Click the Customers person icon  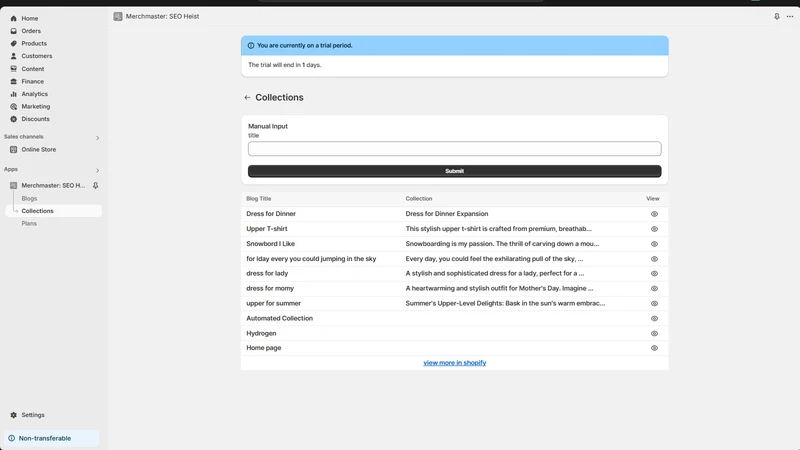(14, 56)
